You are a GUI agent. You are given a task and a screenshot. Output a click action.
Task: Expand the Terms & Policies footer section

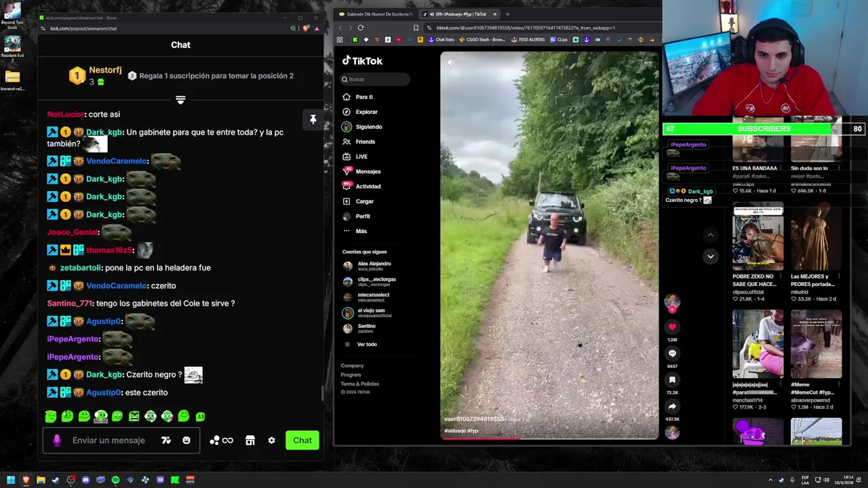pyautogui.click(x=359, y=384)
